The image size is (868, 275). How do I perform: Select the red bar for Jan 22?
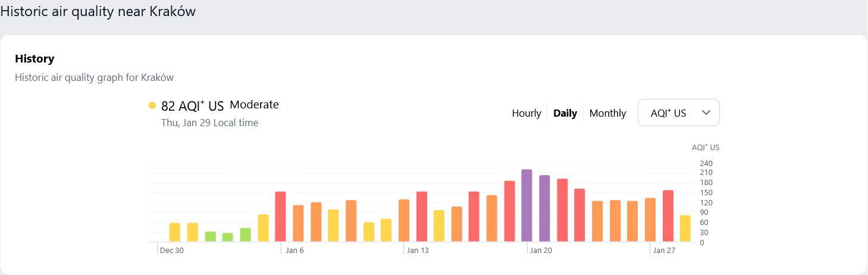(x=562, y=210)
